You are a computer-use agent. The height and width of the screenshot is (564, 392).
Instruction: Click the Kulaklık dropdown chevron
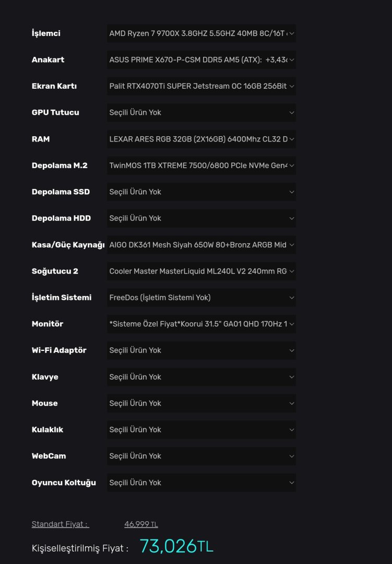(291, 430)
